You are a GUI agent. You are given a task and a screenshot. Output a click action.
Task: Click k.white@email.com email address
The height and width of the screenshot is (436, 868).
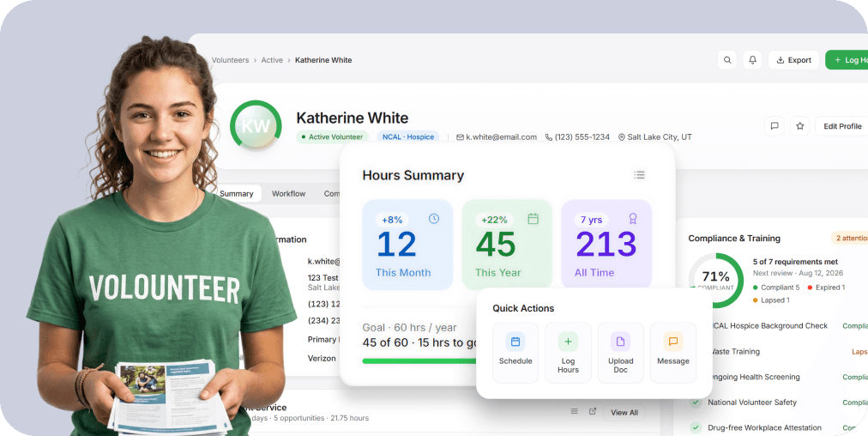pos(497,136)
